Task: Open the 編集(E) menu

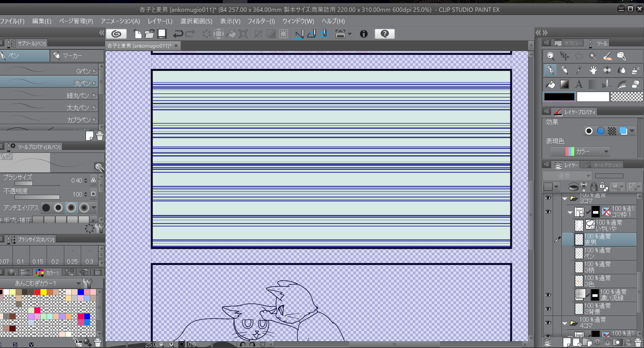Action: click(x=41, y=21)
